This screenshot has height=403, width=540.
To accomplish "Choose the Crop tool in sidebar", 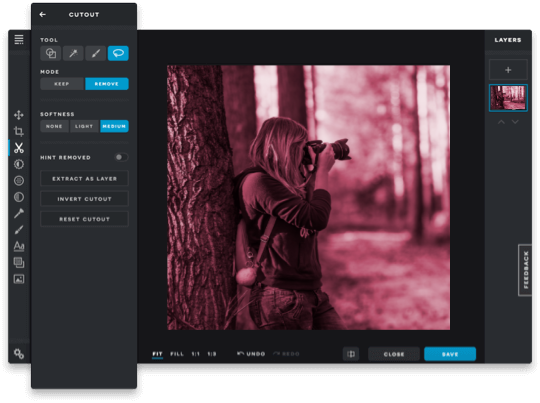I will pyautogui.click(x=19, y=131).
